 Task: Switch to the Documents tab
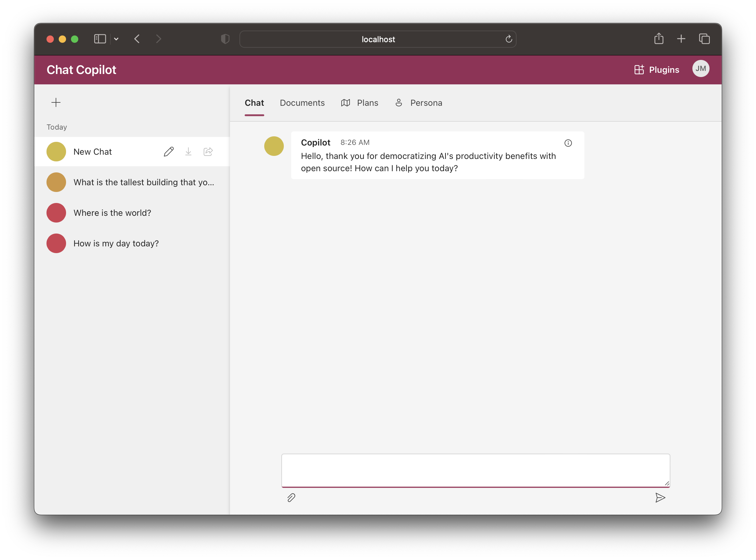click(302, 103)
